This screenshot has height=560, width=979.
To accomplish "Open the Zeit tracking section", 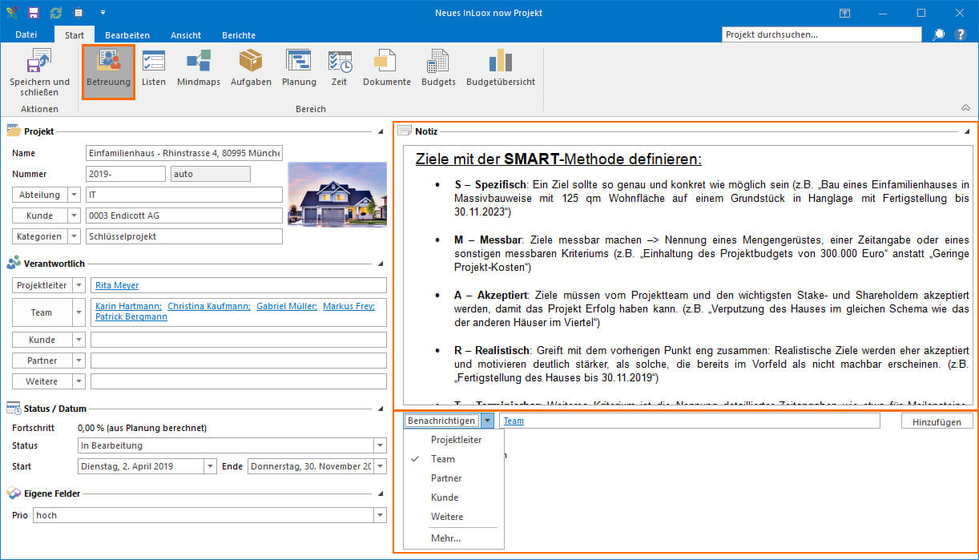I will coord(340,68).
